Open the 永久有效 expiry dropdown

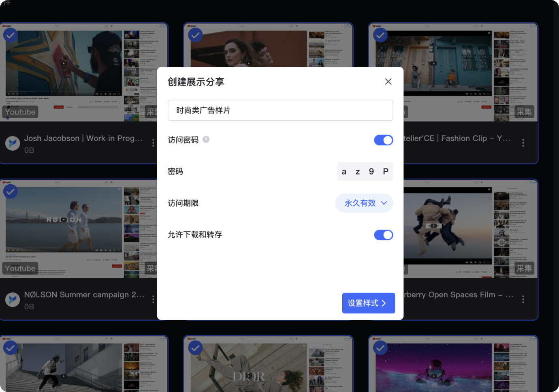coord(364,203)
